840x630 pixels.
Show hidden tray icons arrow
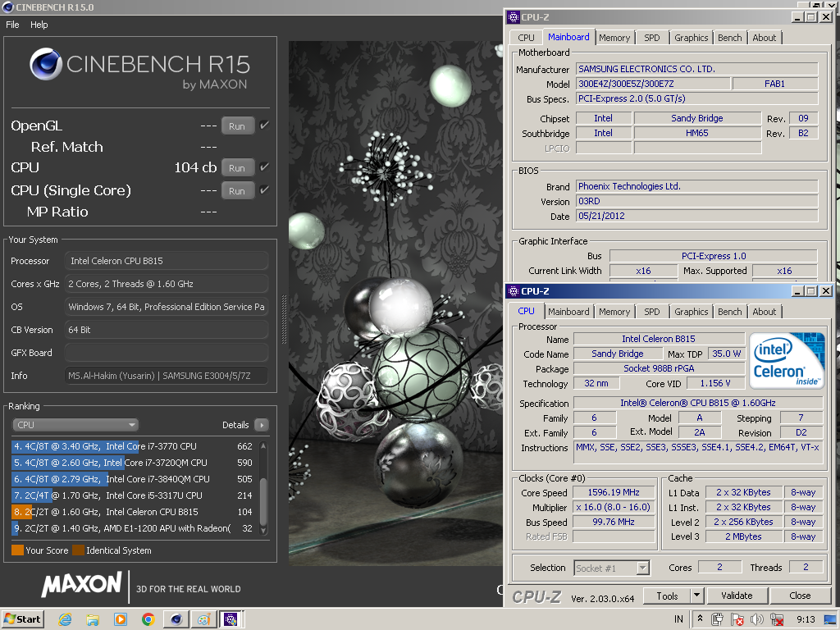point(700,619)
